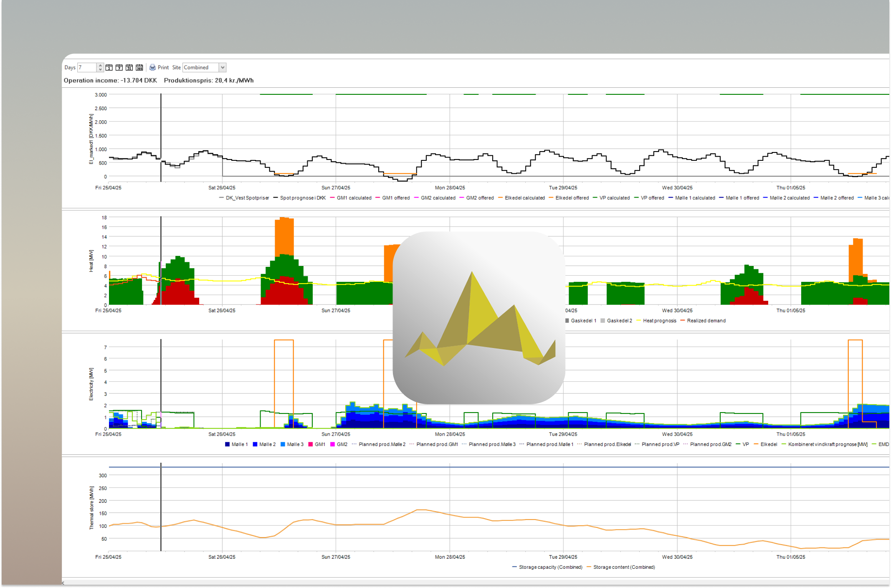The height and width of the screenshot is (588, 891).
Task: Select the 1-day calendar view icon
Action: click(x=109, y=67)
